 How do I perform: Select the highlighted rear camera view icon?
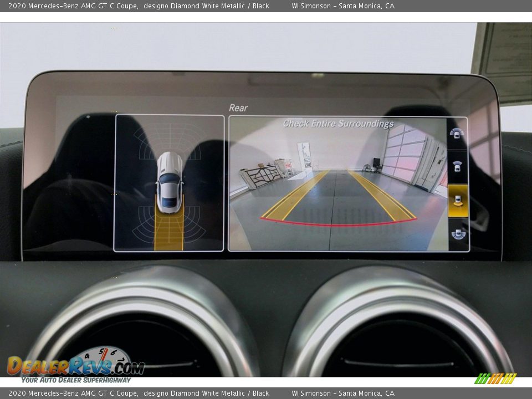tap(458, 201)
